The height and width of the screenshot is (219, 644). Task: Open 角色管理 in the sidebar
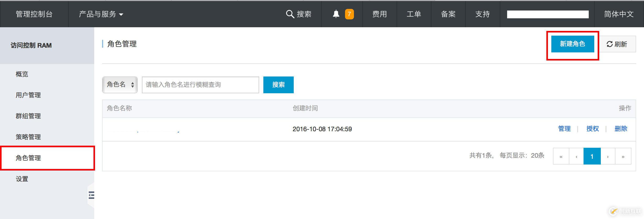[28, 158]
